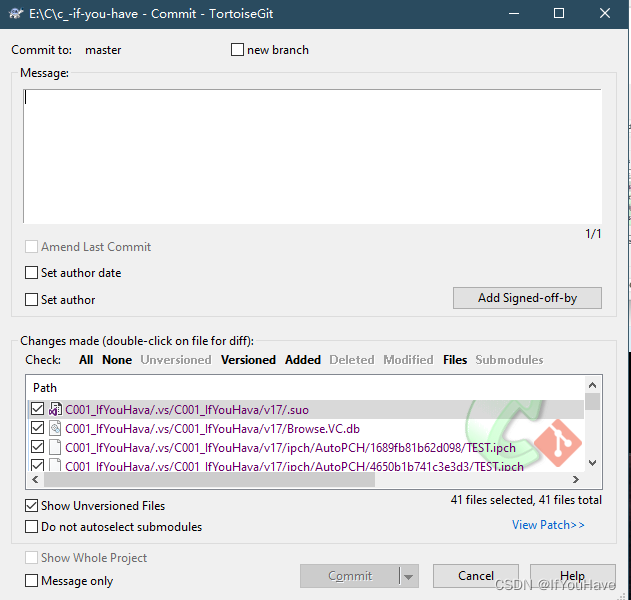631x600 pixels.
Task: Click the file list horizontal scrollbar thumb
Action: click(x=209, y=479)
